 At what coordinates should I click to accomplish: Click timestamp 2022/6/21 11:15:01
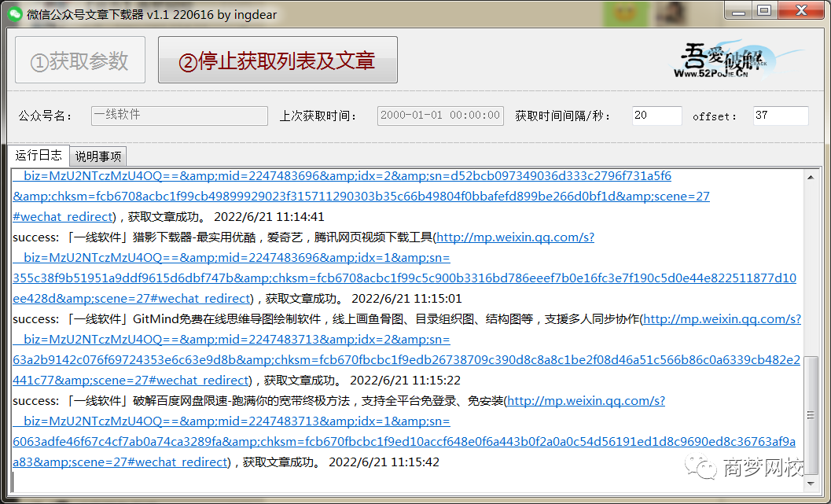(x=406, y=298)
